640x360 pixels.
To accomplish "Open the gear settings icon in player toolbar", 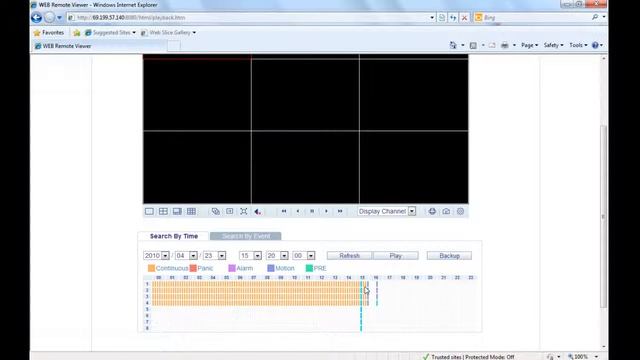I will (460, 211).
